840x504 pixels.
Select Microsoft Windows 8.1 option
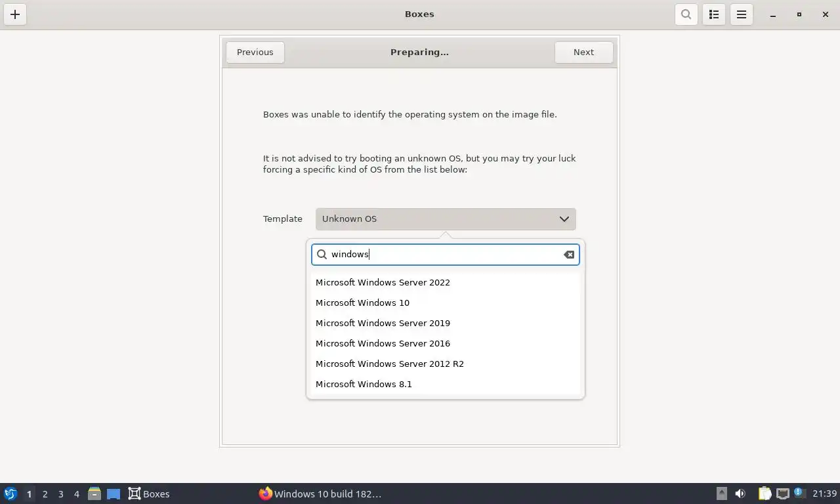point(445,385)
